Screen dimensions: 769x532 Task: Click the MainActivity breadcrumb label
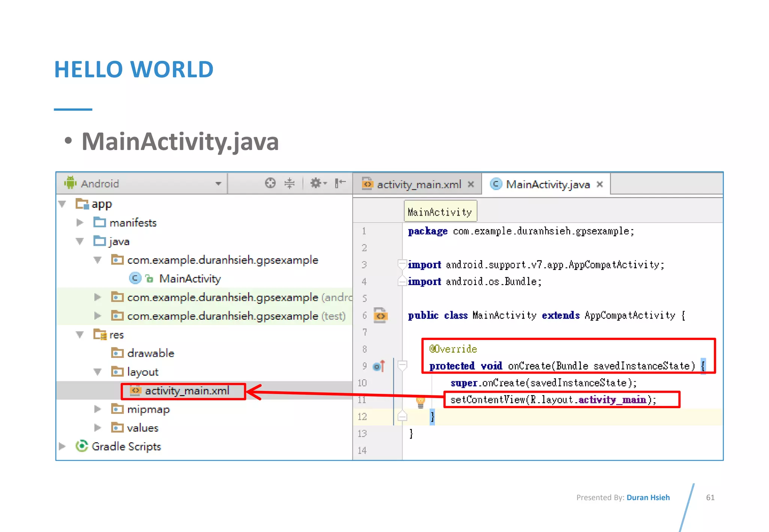tap(440, 212)
